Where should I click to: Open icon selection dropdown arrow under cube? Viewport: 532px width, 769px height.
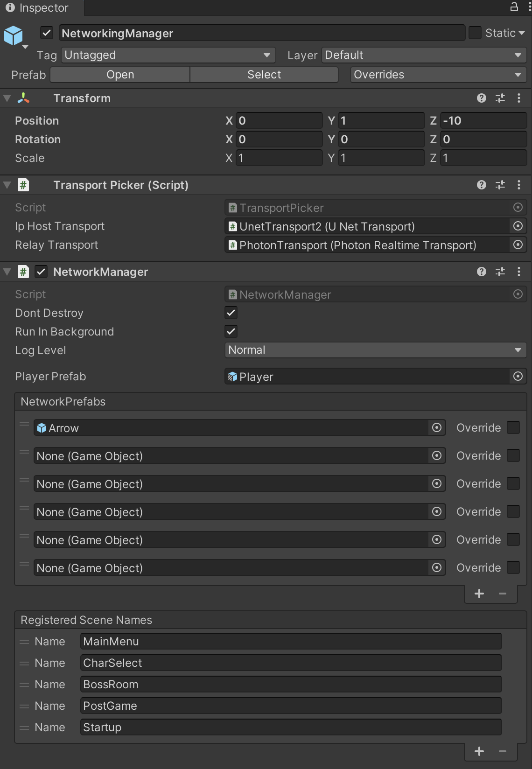[x=26, y=47]
